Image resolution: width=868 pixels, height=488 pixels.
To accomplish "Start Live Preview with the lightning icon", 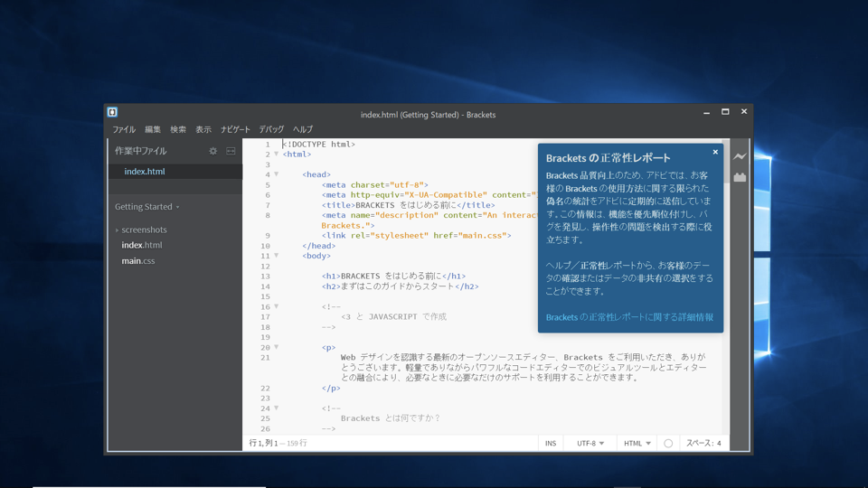I will tap(740, 156).
